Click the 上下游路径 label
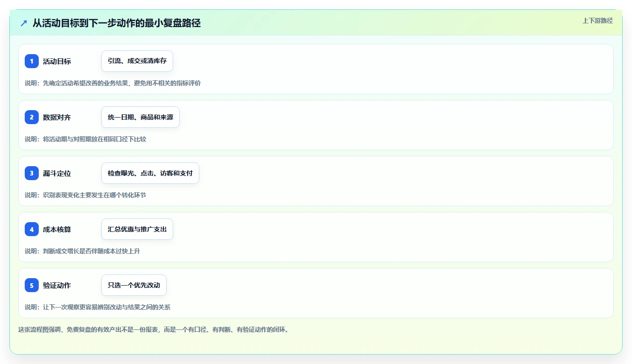The width and height of the screenshot is (632, 364). pyautogui.click(x=597, y=21)
